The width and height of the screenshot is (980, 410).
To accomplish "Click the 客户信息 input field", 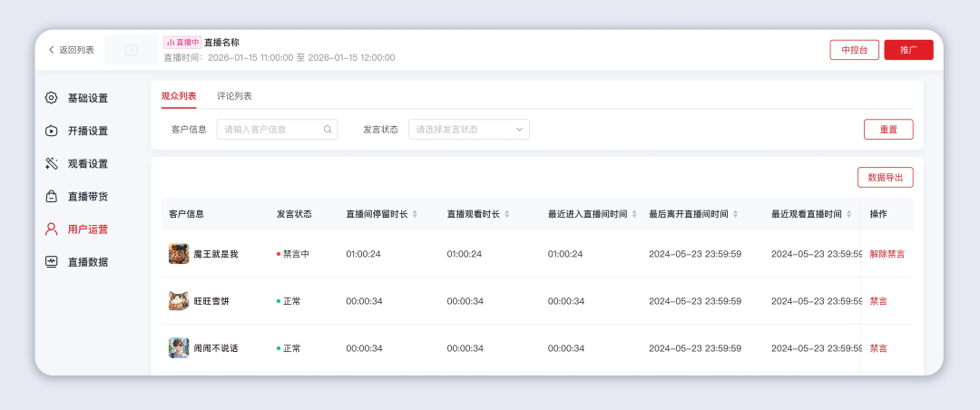I will pos(270,130).
